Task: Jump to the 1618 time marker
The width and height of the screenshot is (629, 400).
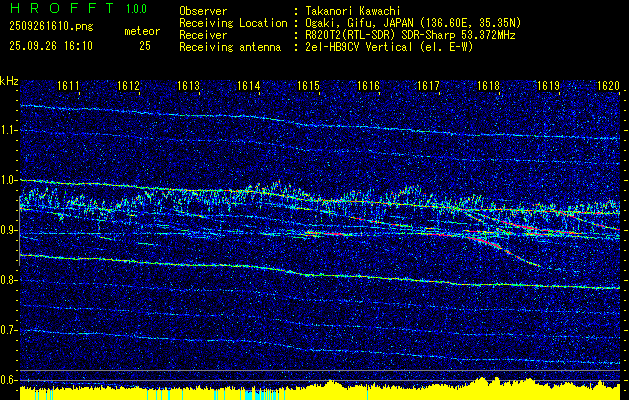Action: tap(488, 87)
